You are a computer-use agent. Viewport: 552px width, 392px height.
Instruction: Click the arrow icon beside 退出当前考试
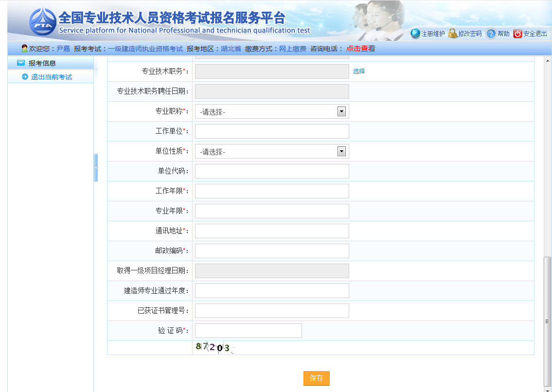[x=25, y=77]
